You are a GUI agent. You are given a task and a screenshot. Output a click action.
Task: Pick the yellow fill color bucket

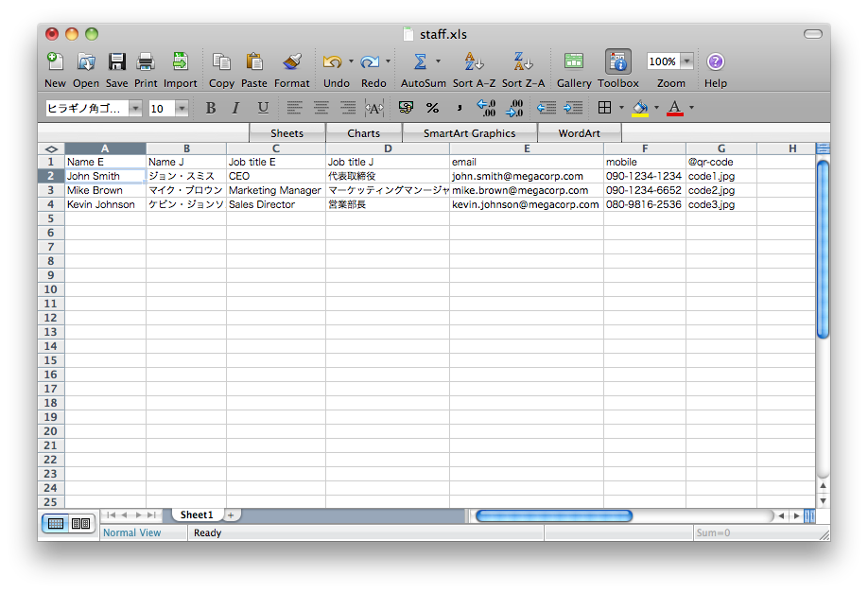tap(640, 108)
